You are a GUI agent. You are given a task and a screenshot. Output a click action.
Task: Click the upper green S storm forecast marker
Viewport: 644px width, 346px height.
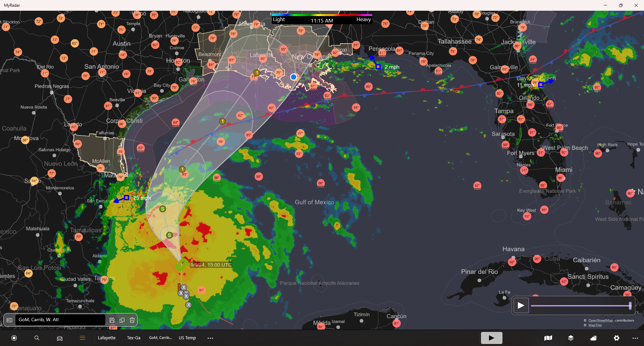click(x=163, y=209)
